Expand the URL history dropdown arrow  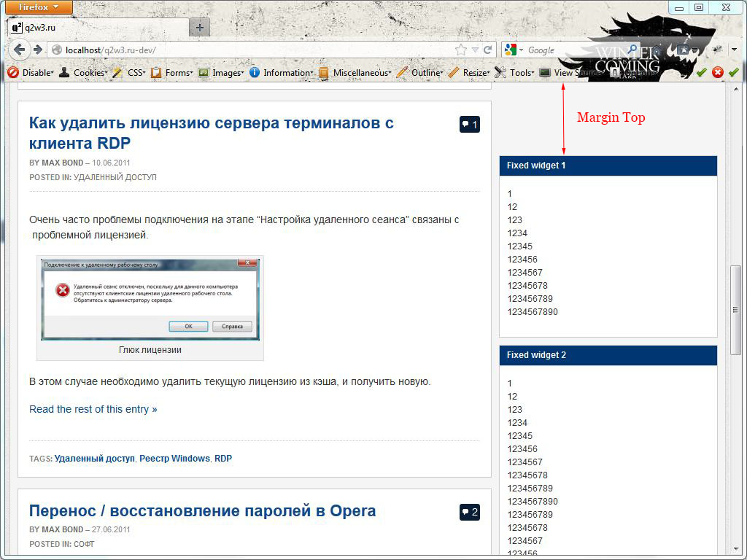475,50
